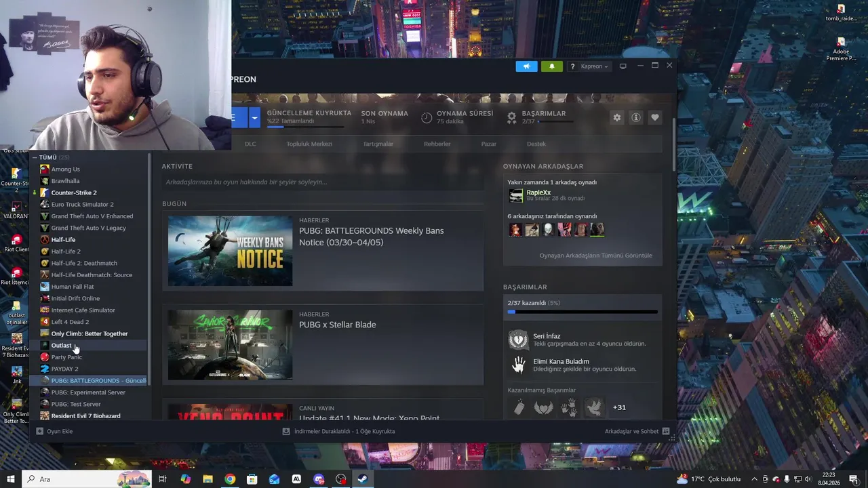This screenshot has height=488, width=868.
Task: Select Only Climb: Better Together
Action: point(90,333)
